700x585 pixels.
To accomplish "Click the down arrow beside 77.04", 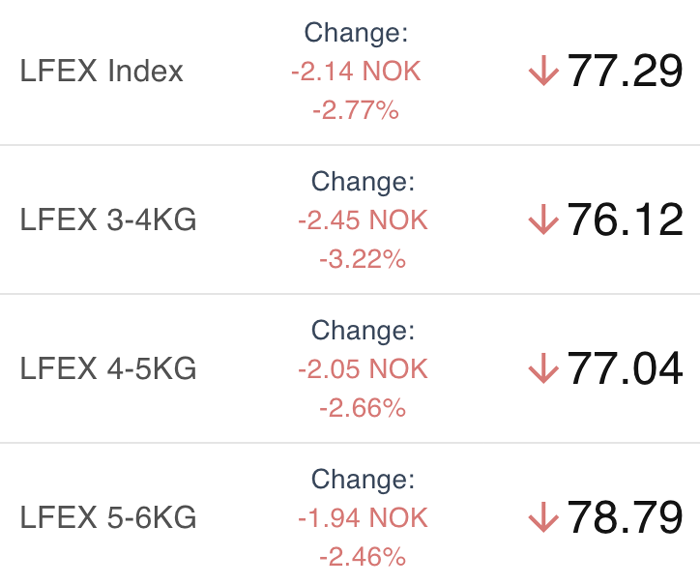I will pyautogui.click(x=543, y=369).
